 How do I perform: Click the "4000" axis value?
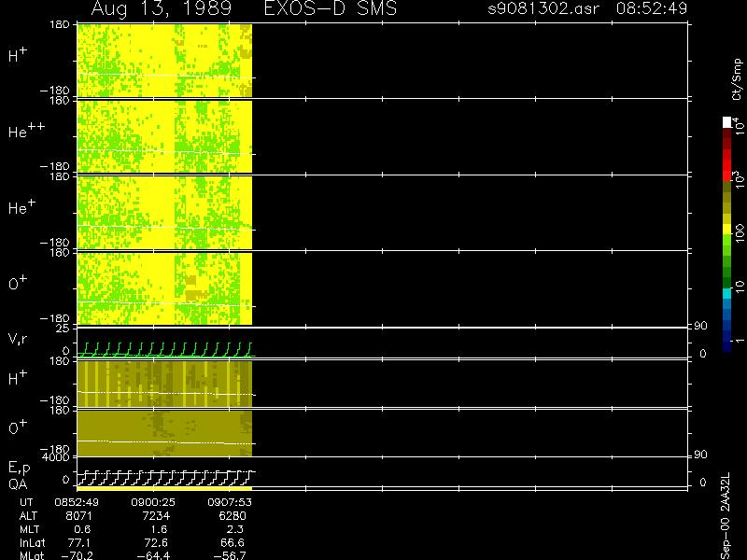58,457
